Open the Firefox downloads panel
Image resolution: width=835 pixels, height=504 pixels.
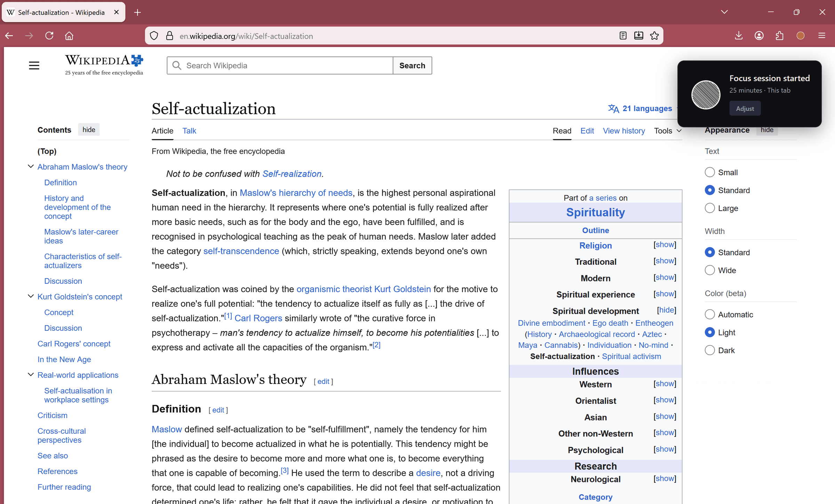pyautogui.click(x=739, y=35)
